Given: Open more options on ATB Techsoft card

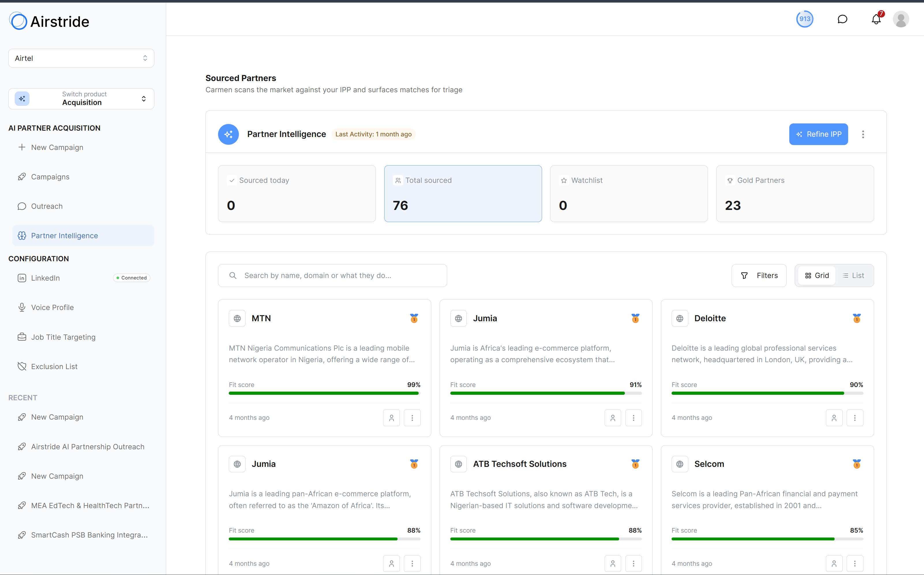Looking at the screenshot, I should [x=634, y=563].
